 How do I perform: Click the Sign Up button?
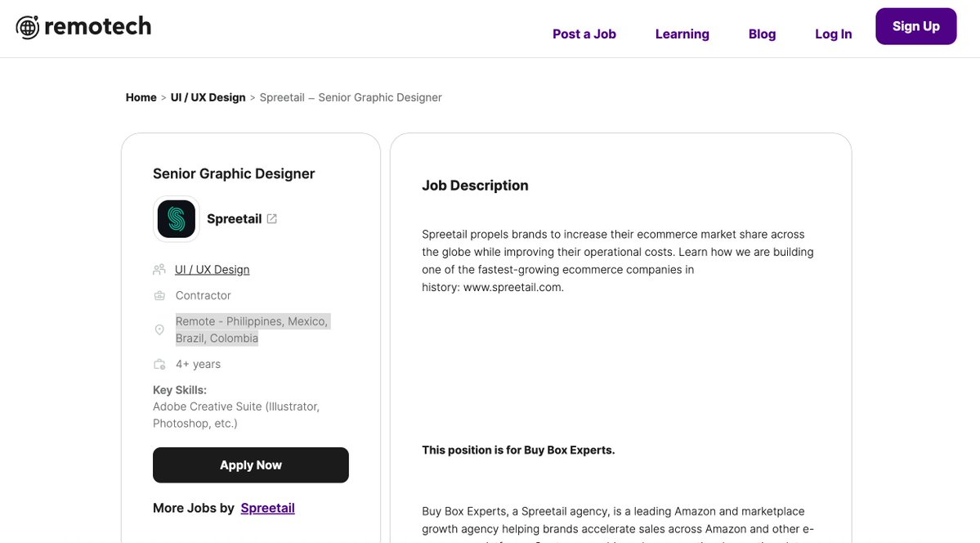[915, 26]
